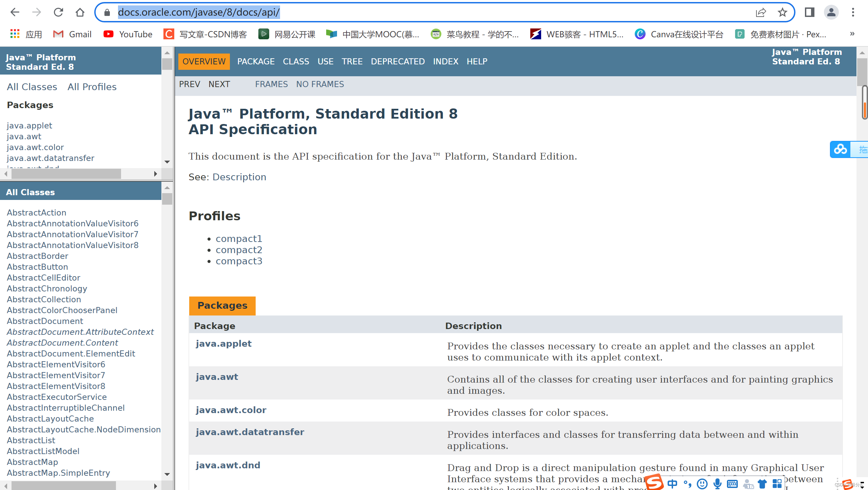Switch to the TREE navigation tab
The width and height of the screenshot is (868, 490).
[x=352, y=61]
